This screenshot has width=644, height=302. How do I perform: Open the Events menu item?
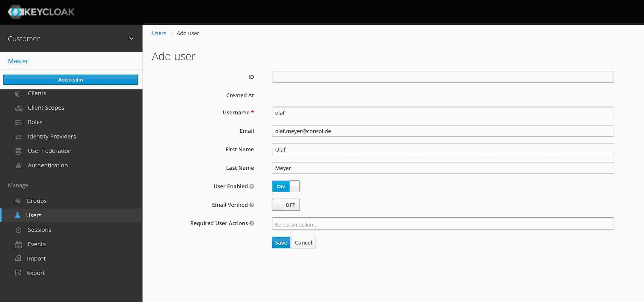(x=36, y=244)
